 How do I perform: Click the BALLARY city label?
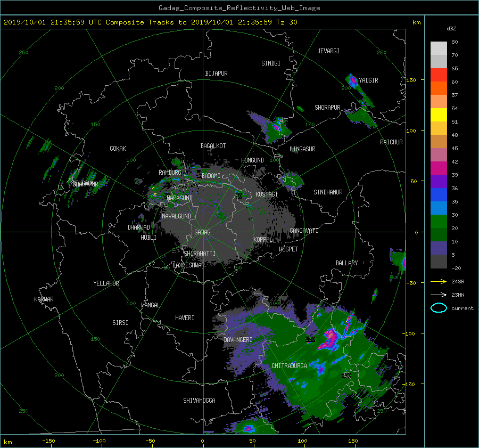click(x=346, y=263)
